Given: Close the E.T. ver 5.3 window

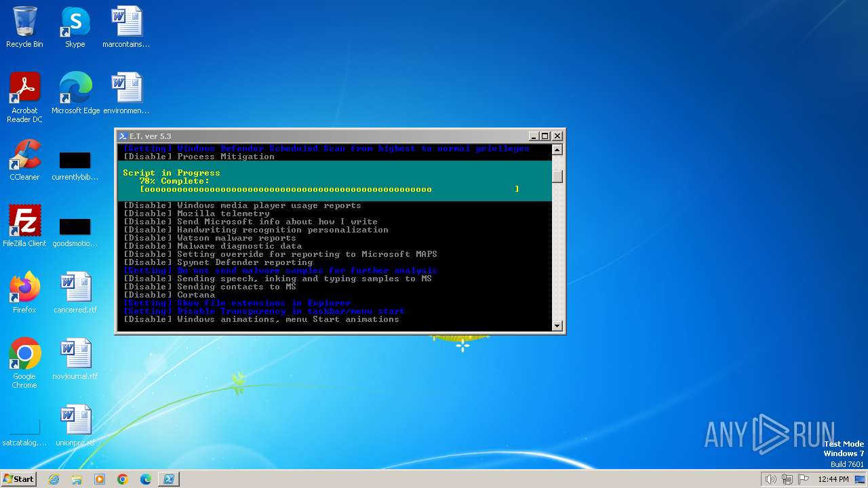Looking at the screenshot, I should click(557, 136).
